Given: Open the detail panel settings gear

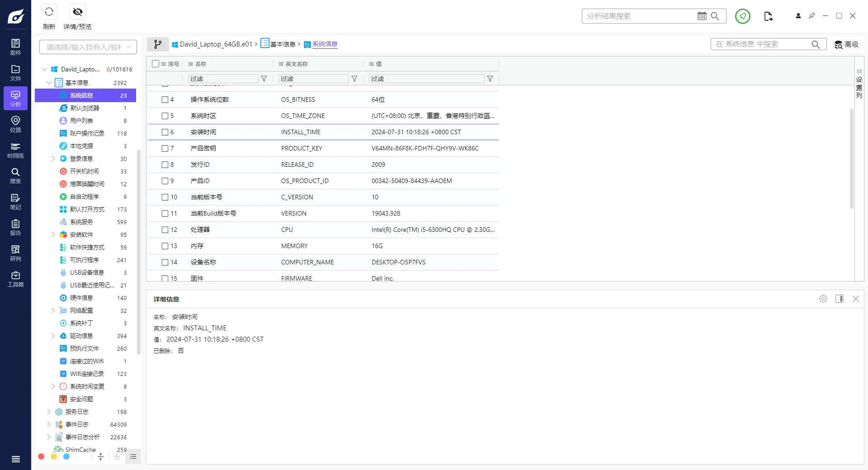Looking at the screenshot, I should pyautogui.click(x=823, y=299).
